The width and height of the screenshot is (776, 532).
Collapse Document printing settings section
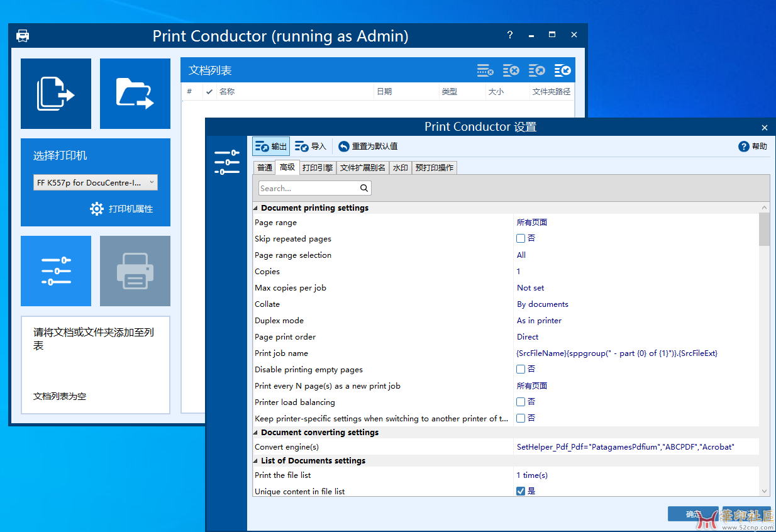tap(256, 208)
